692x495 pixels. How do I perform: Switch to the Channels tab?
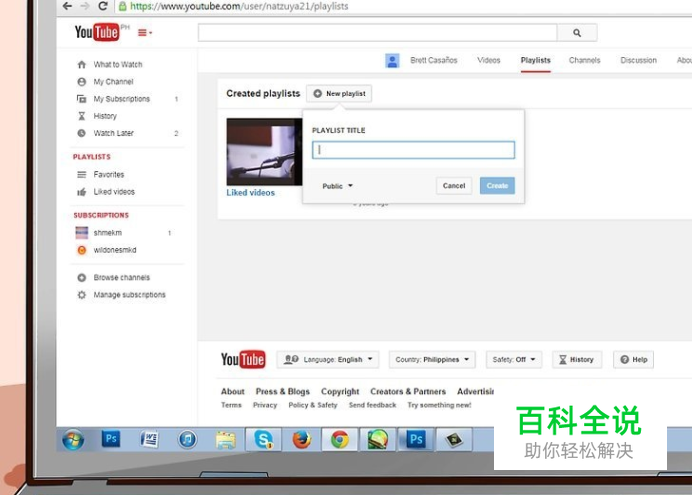tap(584, 60)
